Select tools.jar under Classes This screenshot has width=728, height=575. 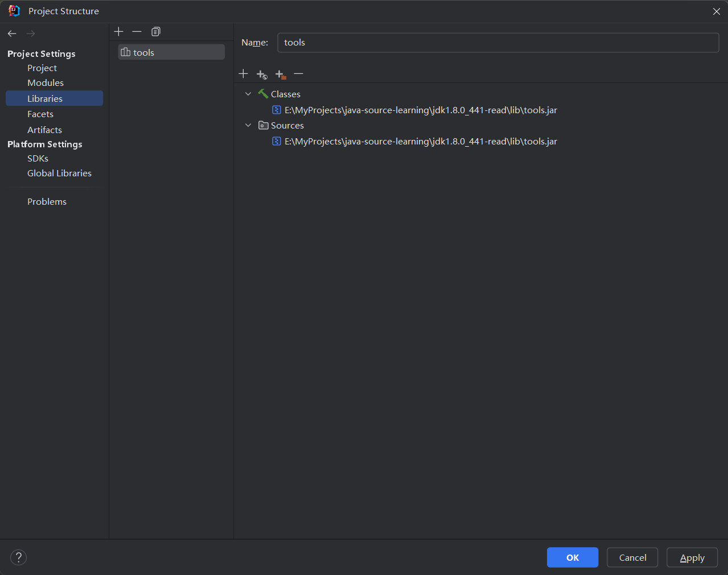[x=420, y=110]
